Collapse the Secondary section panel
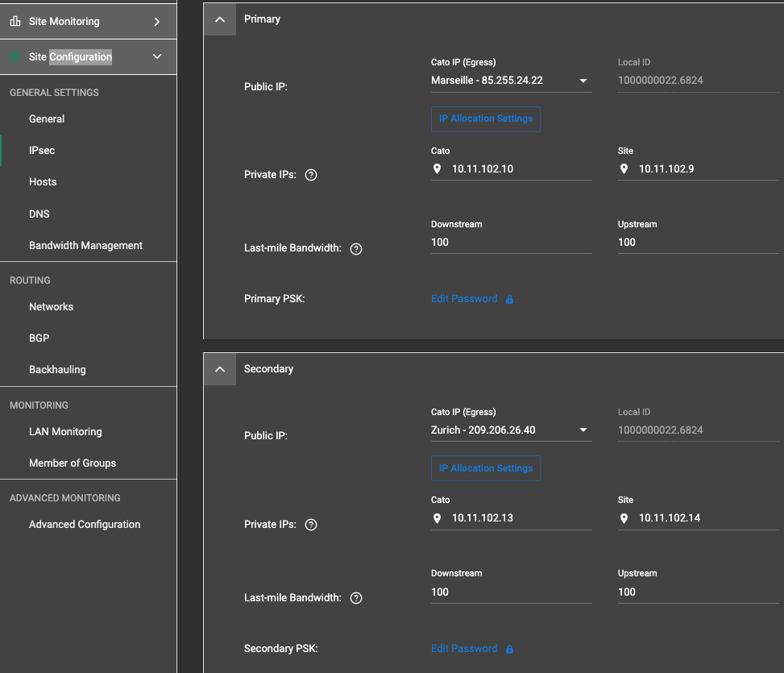The width and height of the screenshot is (784, 673). coord(219,368)
